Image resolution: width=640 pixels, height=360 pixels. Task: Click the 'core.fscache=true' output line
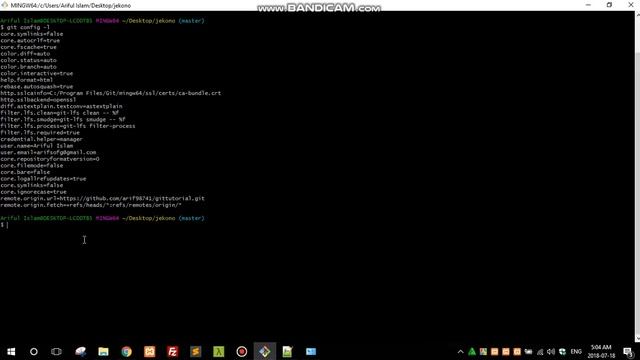click(28, 47)
